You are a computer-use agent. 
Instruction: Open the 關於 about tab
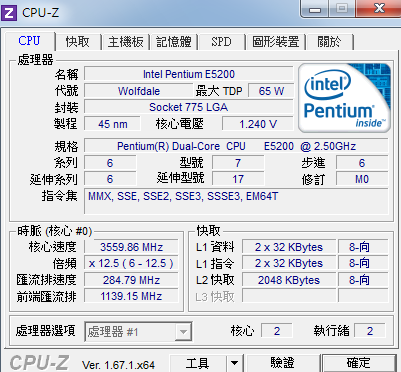[329, 42]
